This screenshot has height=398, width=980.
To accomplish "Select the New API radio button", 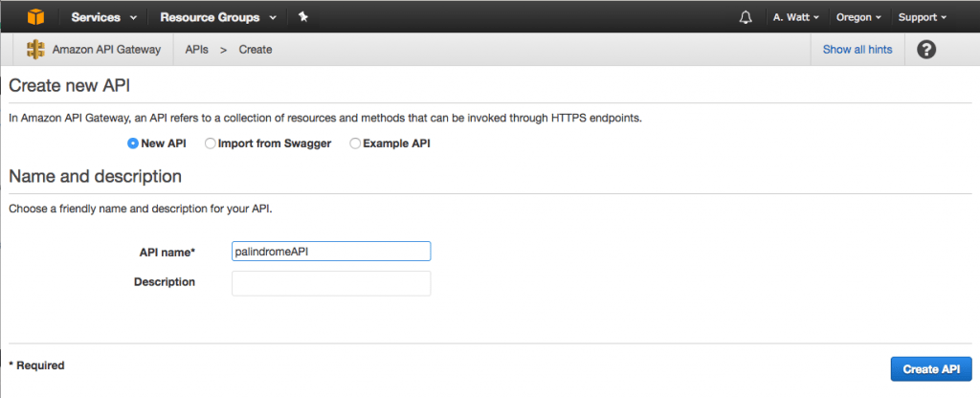I will point(133,144).
